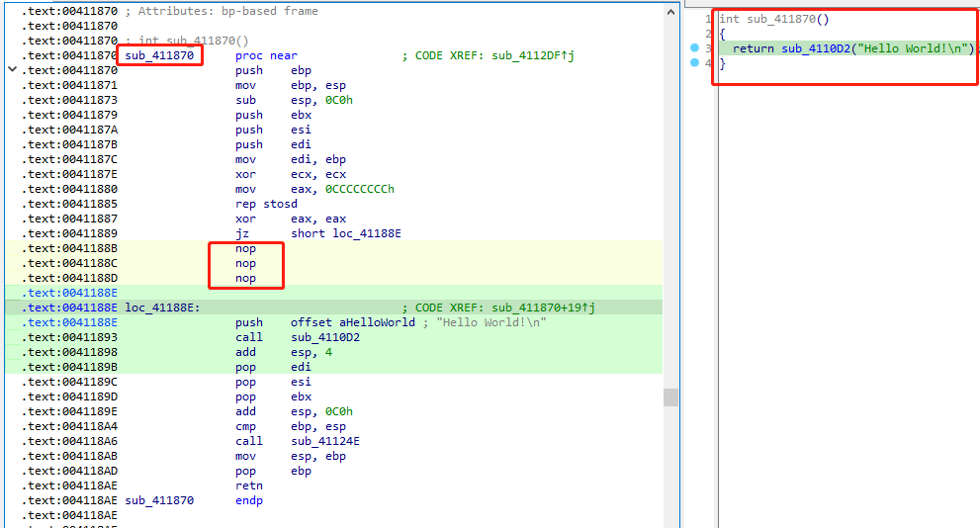Select address .text:0041189B pop edi line
Image resolution: width=980 pixels, height=528 pixels.
tap(70, 367)
